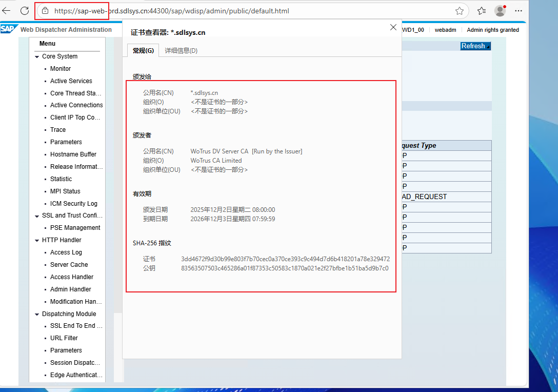
Task: Click the lock icon in address bar
Action: (x=45, y=11)
